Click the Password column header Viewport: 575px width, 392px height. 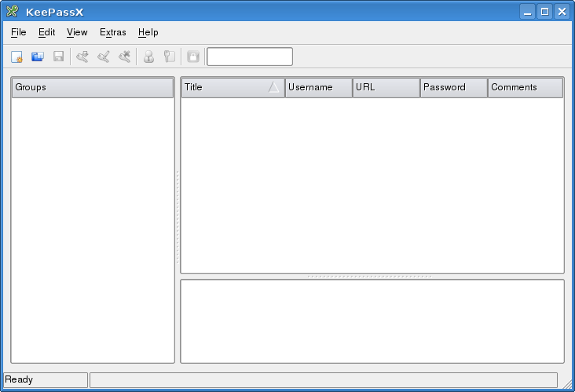tap(453, 87)
